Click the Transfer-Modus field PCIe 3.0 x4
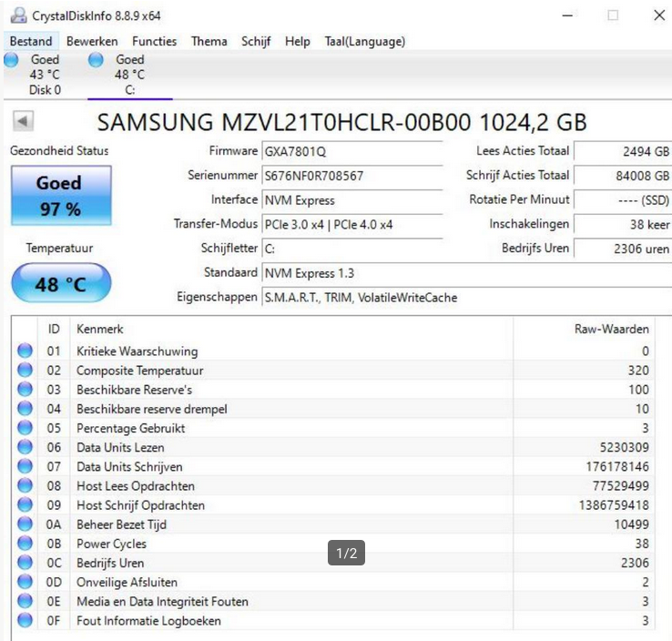 352,225
